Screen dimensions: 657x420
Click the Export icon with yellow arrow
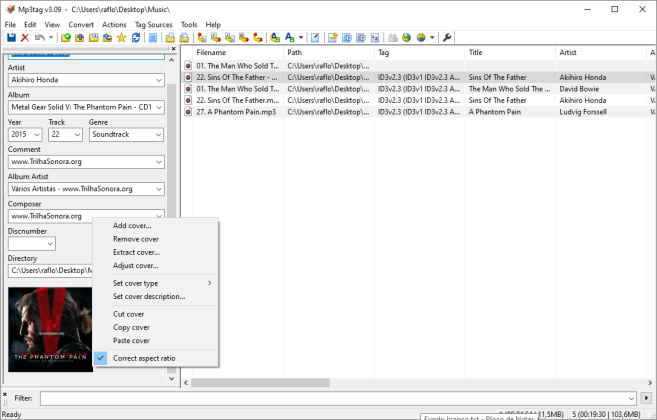click(x=333, y=38)
